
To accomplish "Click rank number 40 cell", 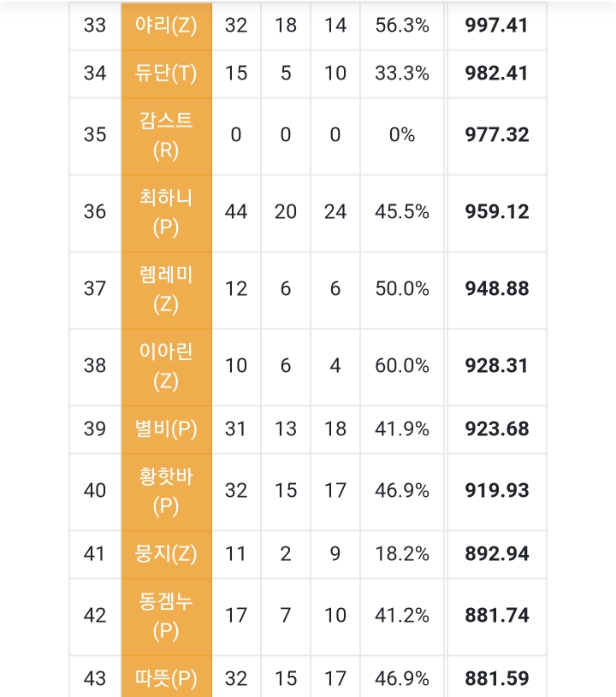I will pyautogui.click(x=95, y=491).
